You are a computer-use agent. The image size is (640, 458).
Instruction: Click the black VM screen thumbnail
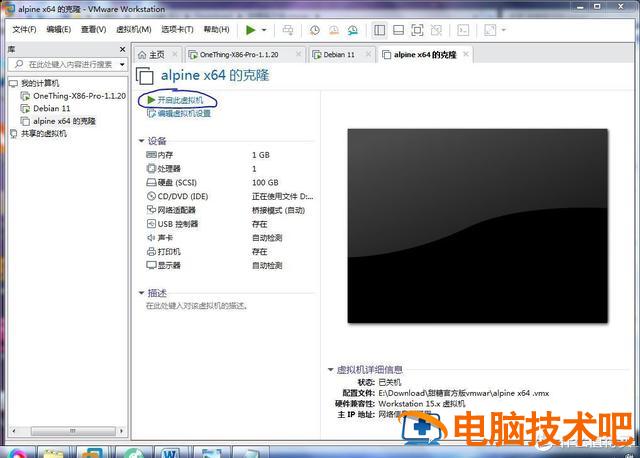tap(478, 226)
